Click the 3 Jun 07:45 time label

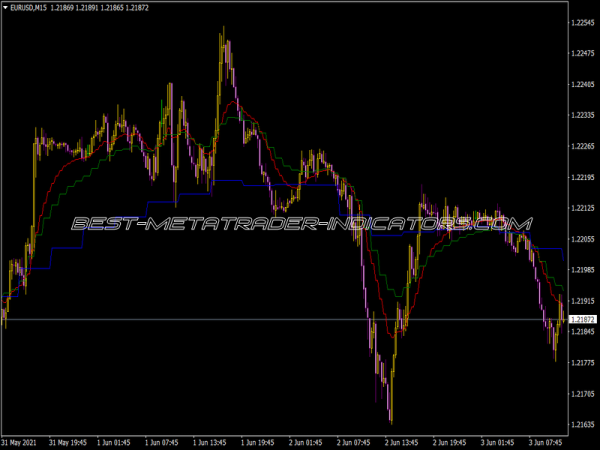tap(546, 443)
